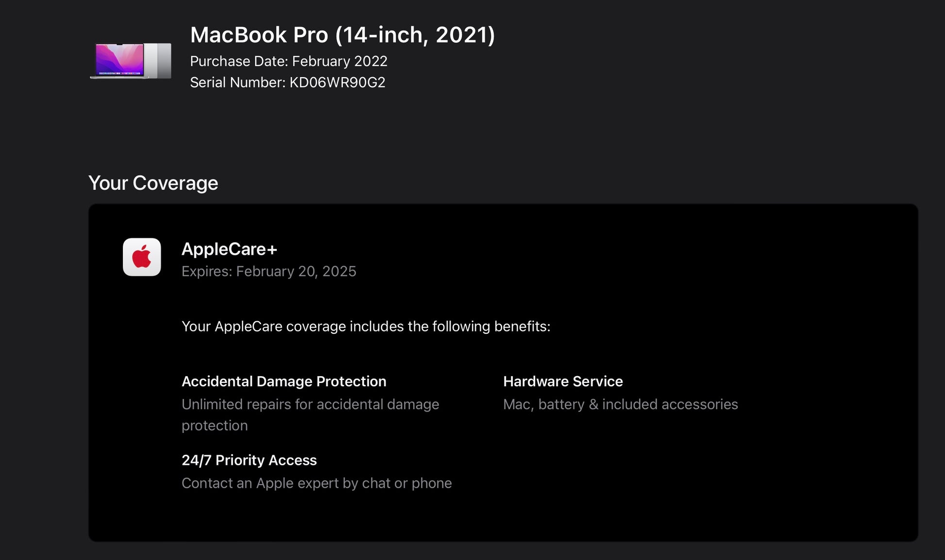Select the Accidental Damage Protection heading

pos(284,381)
